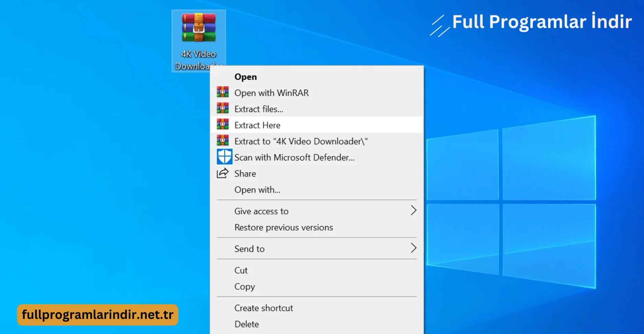The height and width of the screenshot is (334, 644).
Task: Select Extract files... menu entry
Action: pyautogui.click(x=317, y=109)
